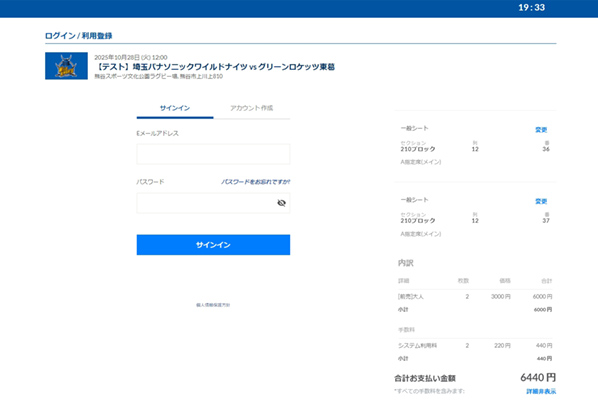Open the パスワードをお忘れですか link
Screen dimensions: 598x407
click(256, 182)
